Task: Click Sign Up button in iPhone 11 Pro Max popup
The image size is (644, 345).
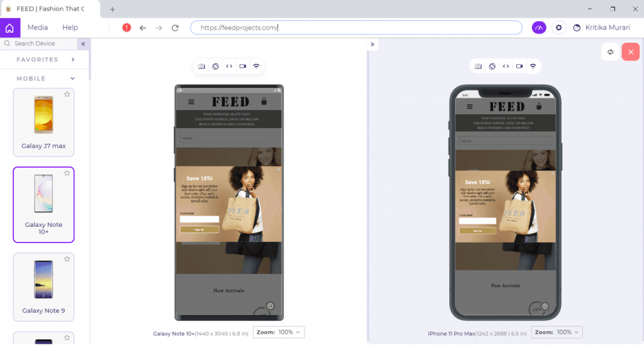Action: [478, 231]
